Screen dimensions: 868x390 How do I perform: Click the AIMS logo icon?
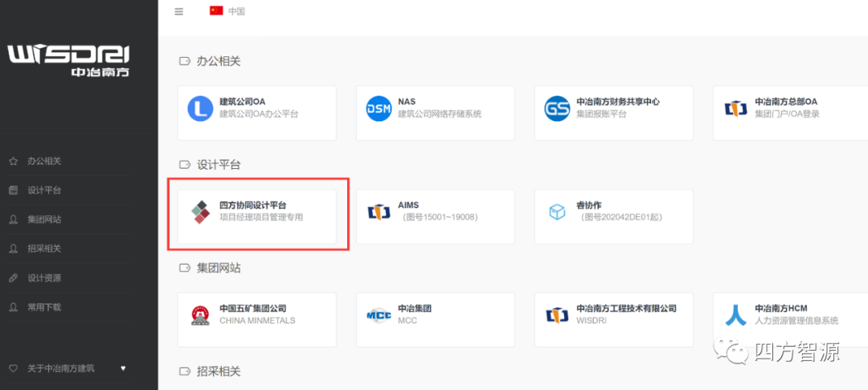click(379, 212)
